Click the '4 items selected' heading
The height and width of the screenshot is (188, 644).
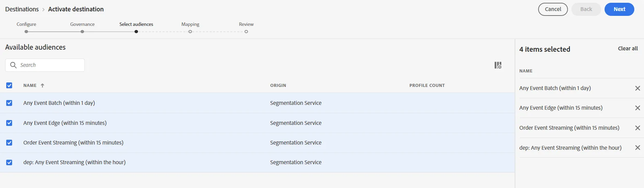click(x=545, y=49)
